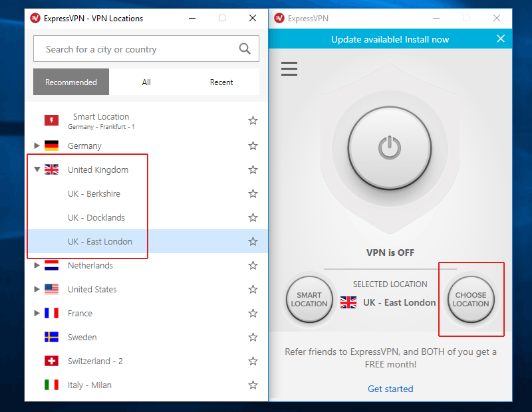Switch to the Recent tab
This screenshot has height=412, width=532.
(221, 82)
